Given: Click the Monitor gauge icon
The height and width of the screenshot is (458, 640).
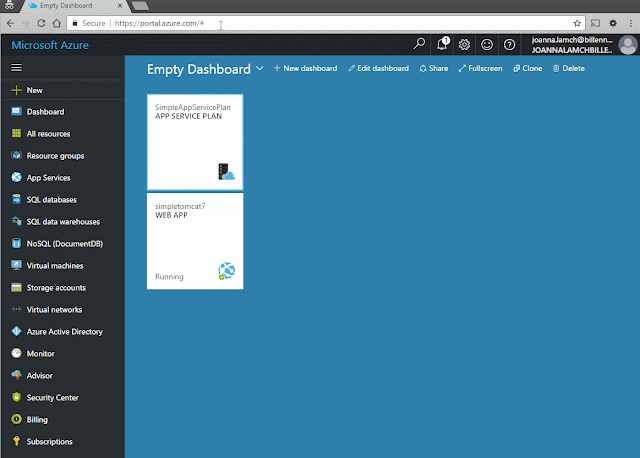Looking at the screenshot, I should point(16,353).
